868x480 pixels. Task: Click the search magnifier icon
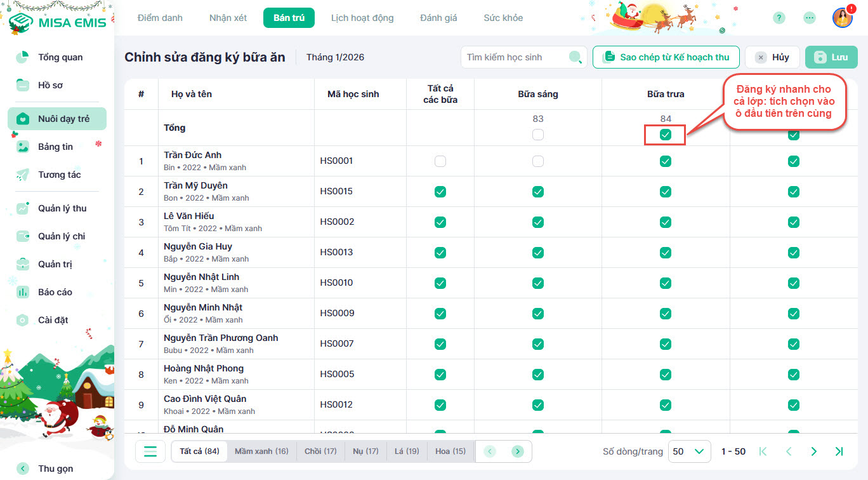point(575,57)
